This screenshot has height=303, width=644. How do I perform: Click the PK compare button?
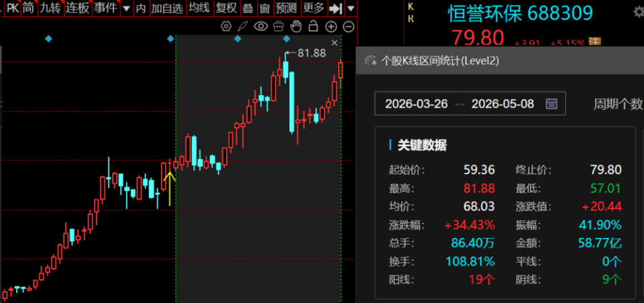coord(13,8)
